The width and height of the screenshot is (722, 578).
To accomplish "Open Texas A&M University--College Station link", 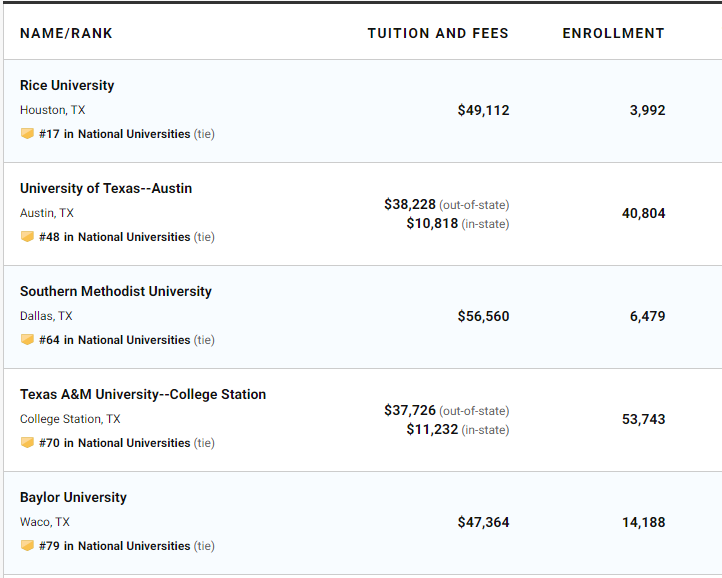I will coord(143,394).
